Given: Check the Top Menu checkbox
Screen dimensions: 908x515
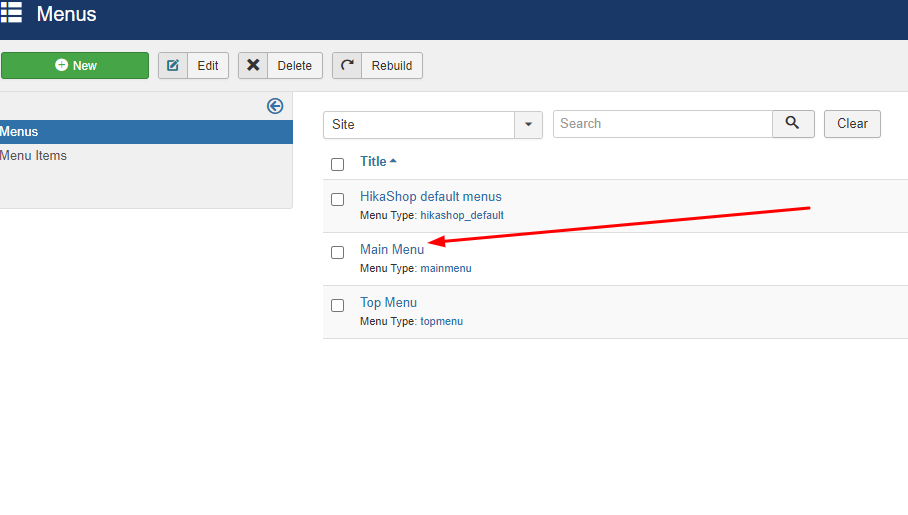Looking at the screenshot, I should tap(338, 305).
